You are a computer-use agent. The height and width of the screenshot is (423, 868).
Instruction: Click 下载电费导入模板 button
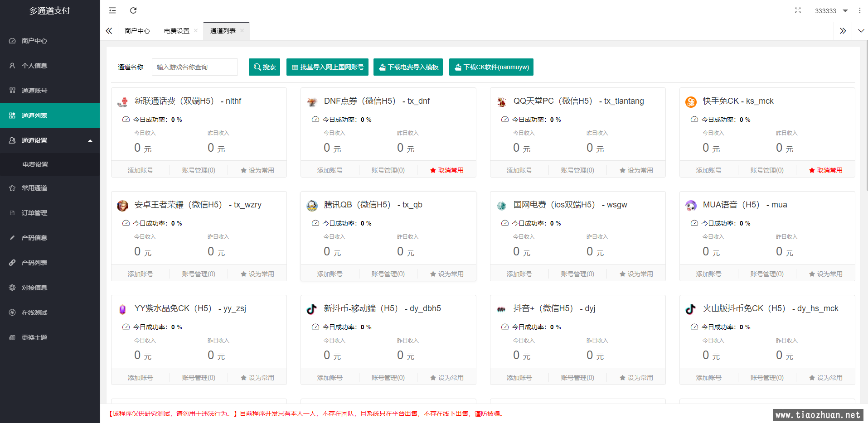tap(408, 67)
